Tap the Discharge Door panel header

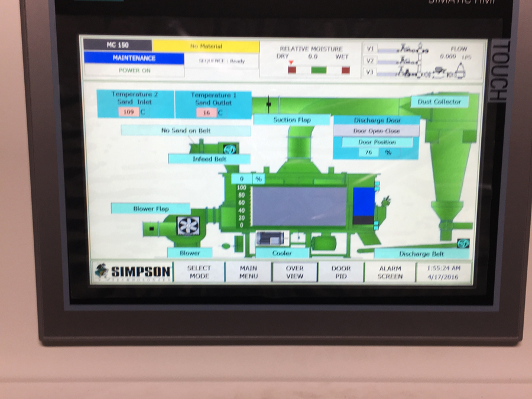(x=377, y=121)
